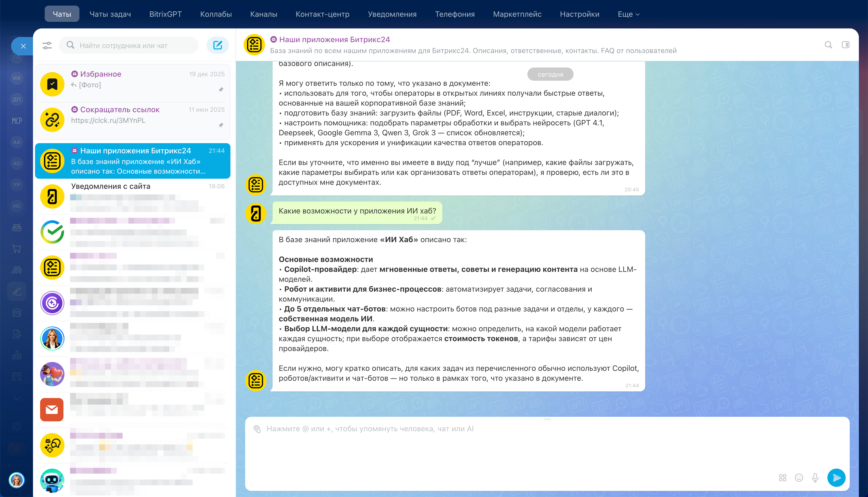Click the Найти сотрудника или чат field

pos(133,45)
